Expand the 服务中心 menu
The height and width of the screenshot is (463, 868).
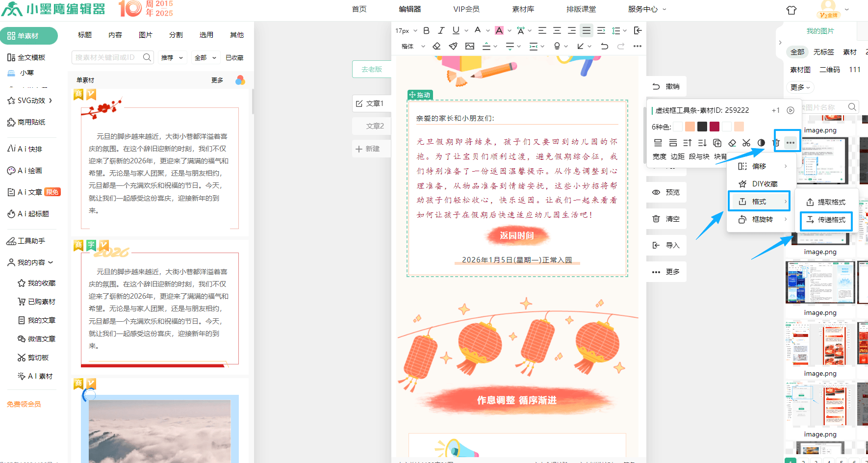click(x=647, y=9)
